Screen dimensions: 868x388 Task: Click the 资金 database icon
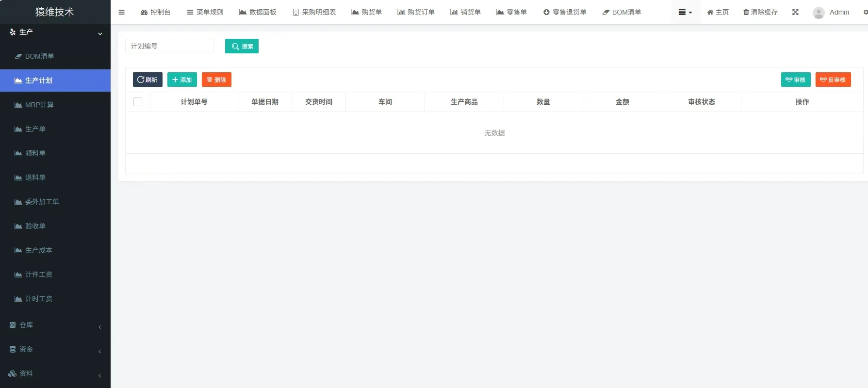pos(13,349)
